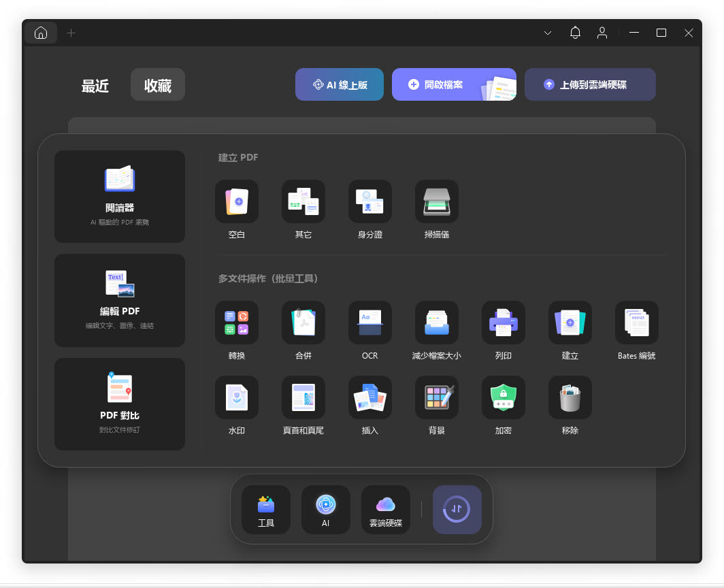The image size is (724, 588).
Task: Click the OCR batch tool icon
Action: click(369, 323)
